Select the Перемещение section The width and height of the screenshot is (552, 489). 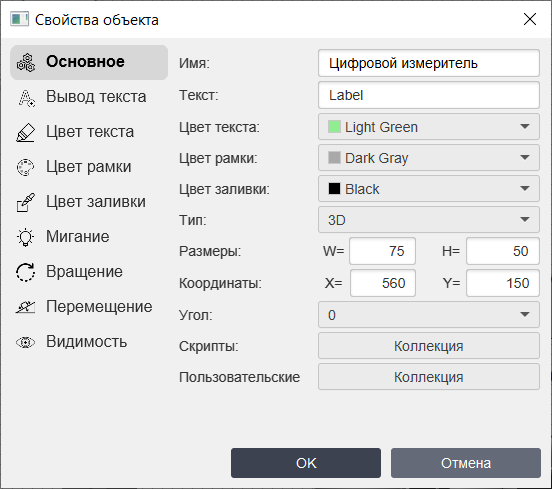tap(89, 307)
